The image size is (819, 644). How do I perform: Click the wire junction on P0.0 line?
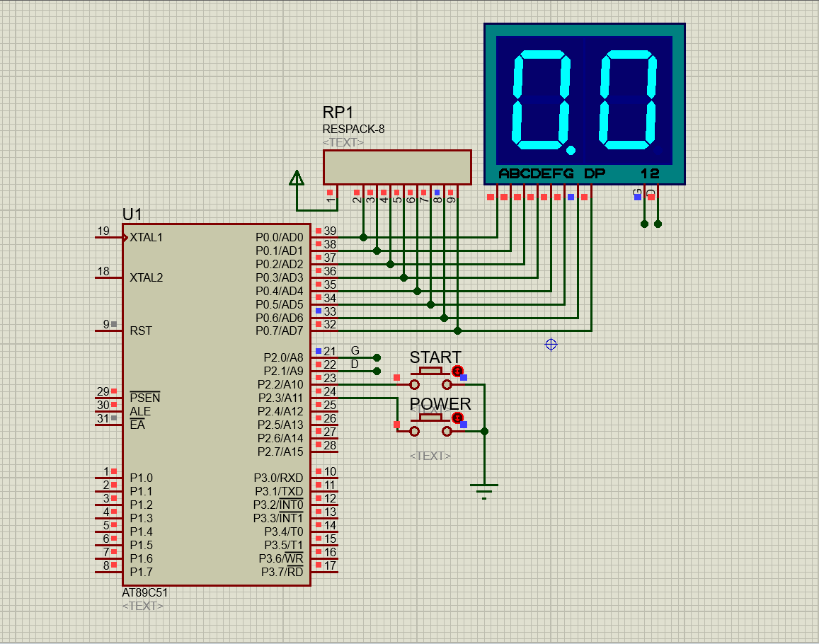pyautogui.click(x=363, y=237)
